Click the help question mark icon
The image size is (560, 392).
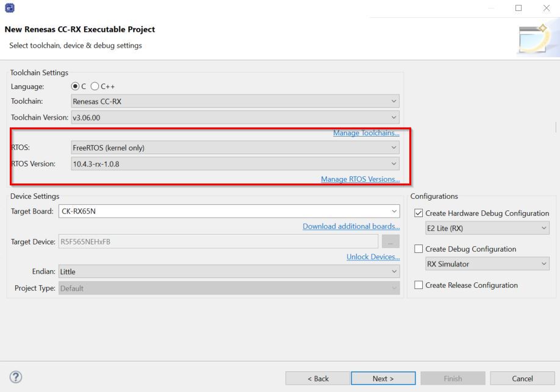pyautogui.click(x=16, y=377)
